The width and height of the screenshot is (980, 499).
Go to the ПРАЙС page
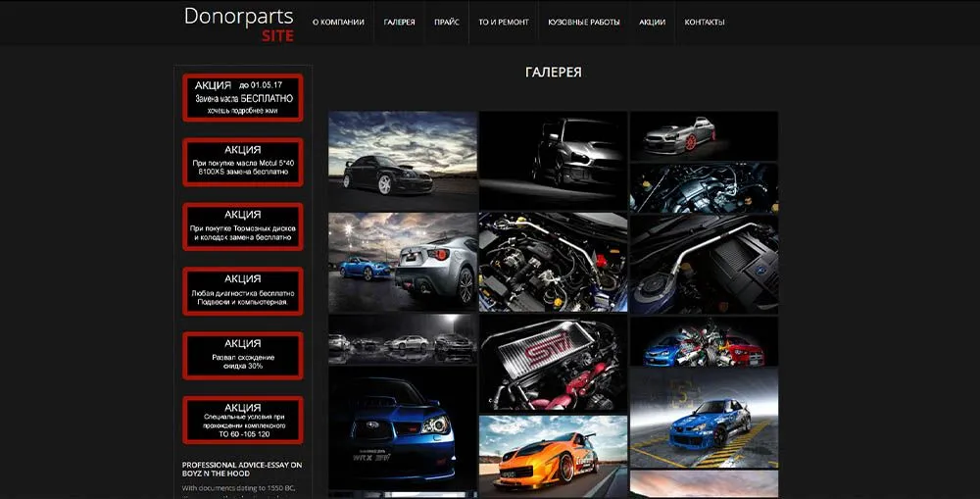[x=446, y=22]
